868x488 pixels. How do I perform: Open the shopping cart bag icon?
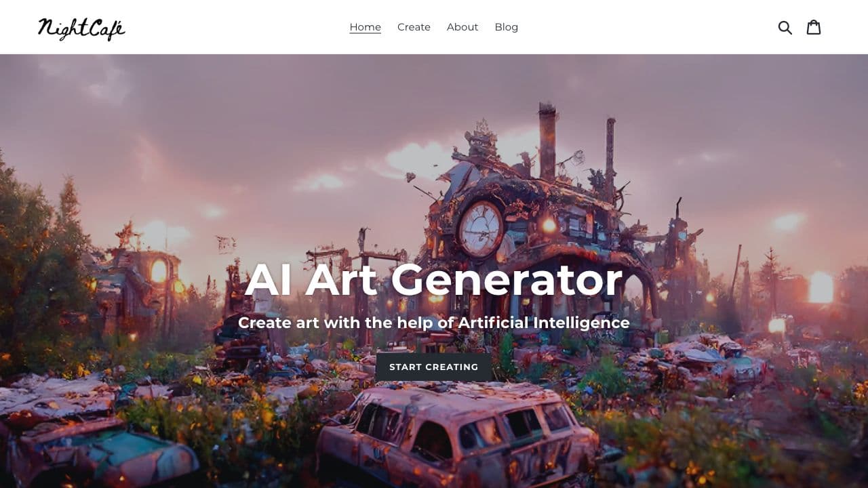pos(814,27)
